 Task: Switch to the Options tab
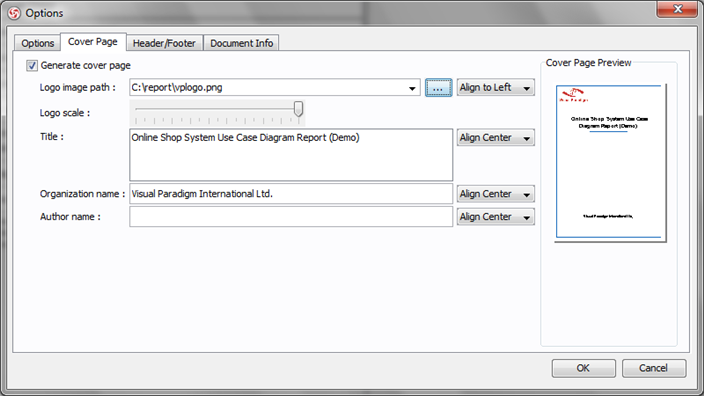pos(38,43)
